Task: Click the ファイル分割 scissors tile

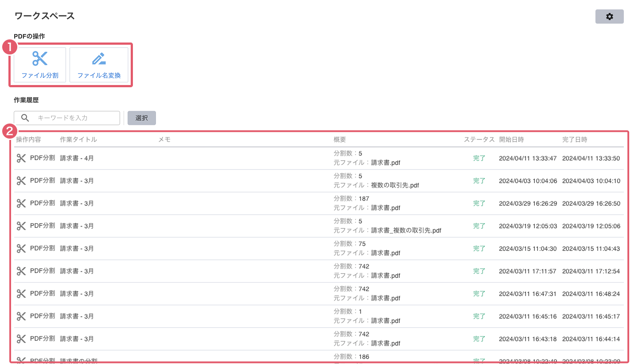Action: [40, 65]
